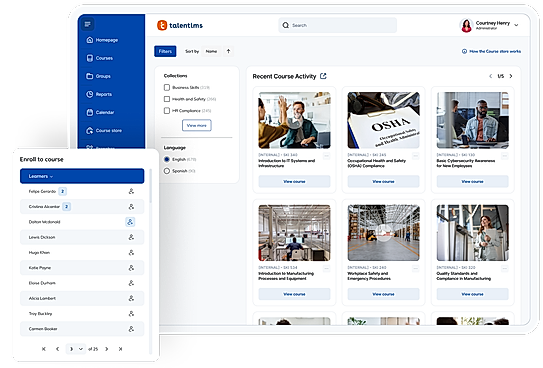The image size is (543, 368).
Task: Open the Sort by Name dropdown
Action: point(211,51)
